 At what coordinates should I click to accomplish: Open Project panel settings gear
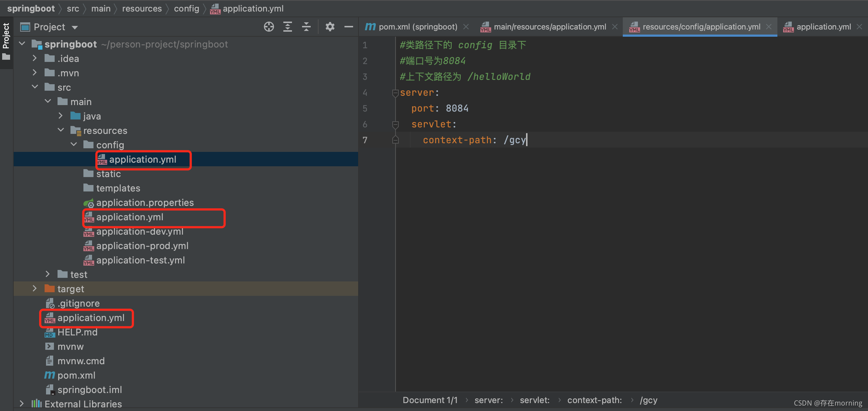[x=330, y=27]
